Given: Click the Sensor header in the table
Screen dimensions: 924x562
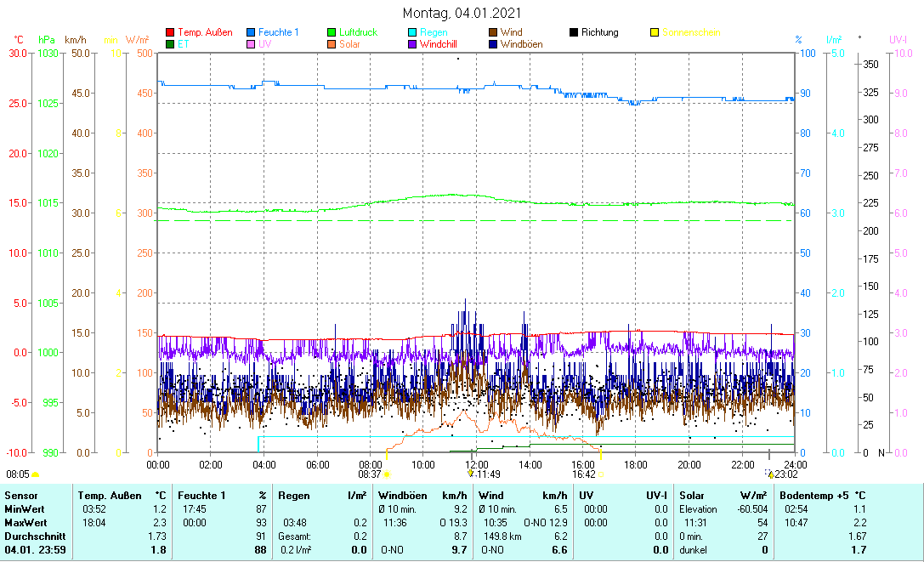Looking at the screenshot, I should pos(20,495).
